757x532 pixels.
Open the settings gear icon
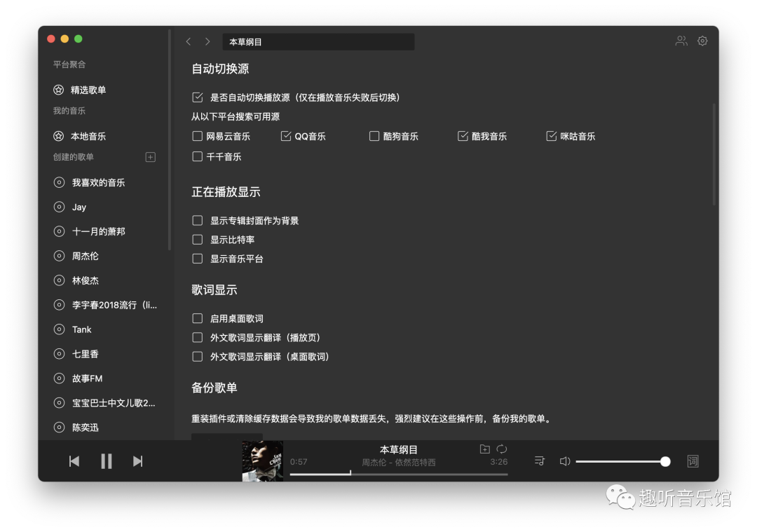(x=702, y=41)
